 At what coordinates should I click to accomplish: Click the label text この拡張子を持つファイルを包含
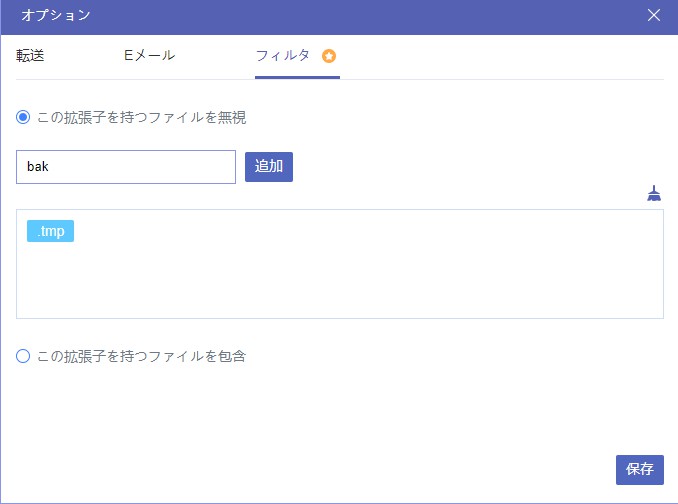(141, 356)
